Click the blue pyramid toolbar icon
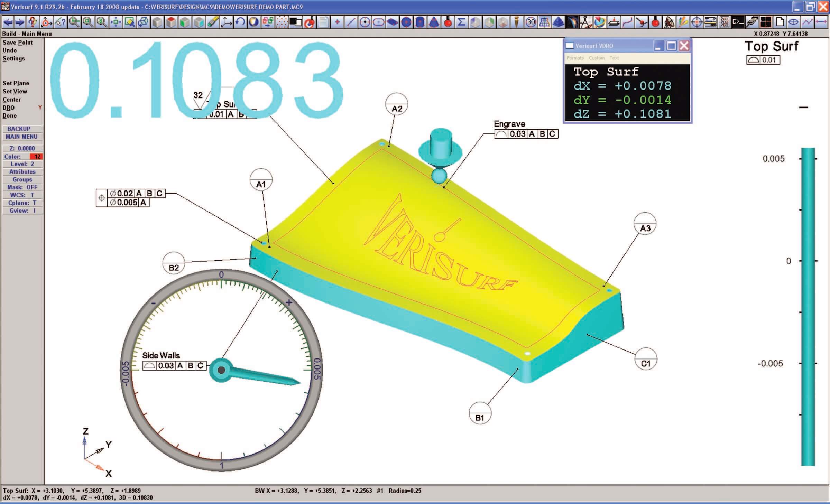This screenshot has height=504, width=830. coord(558,22)
